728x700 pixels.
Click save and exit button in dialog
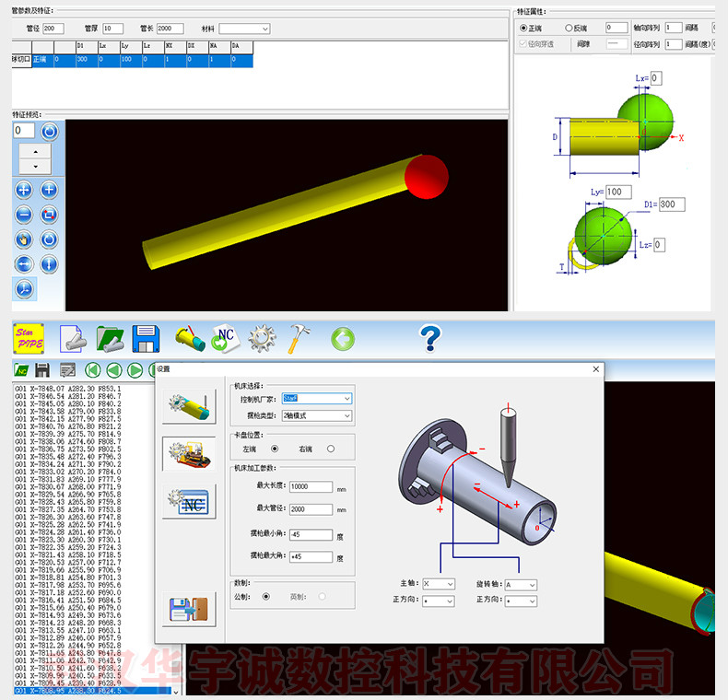coord(188,610)
